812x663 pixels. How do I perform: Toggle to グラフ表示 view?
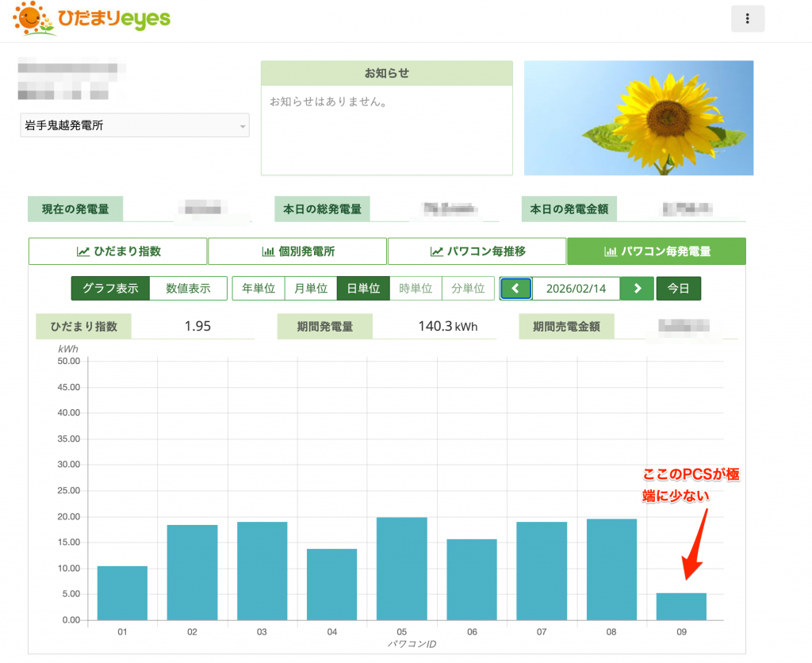click(110, 289)
